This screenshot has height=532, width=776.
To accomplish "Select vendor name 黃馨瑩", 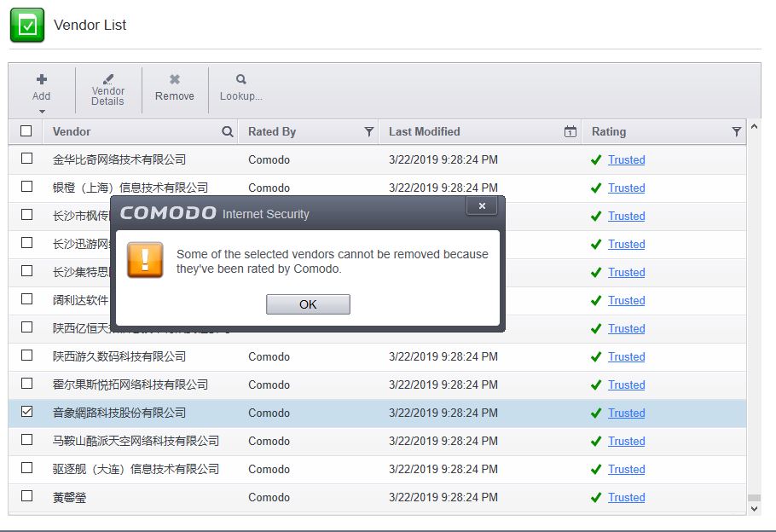I will pyautogui.click(x=69, y=497).
